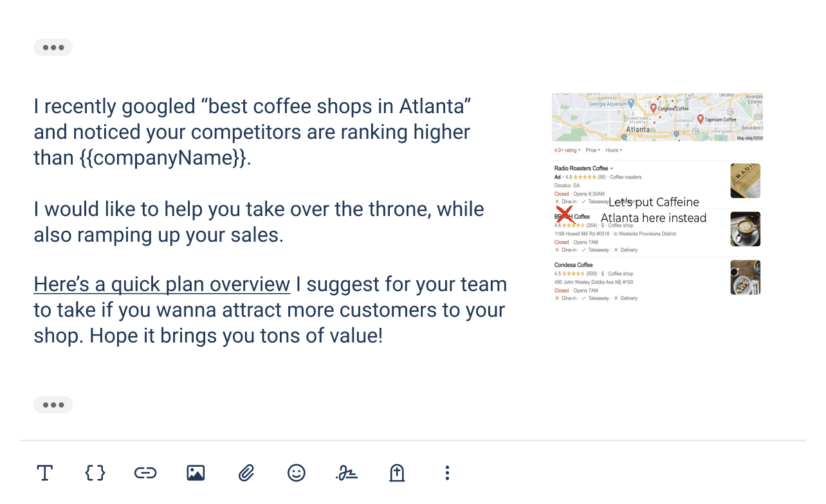
Task: Click the Condesa Coffee map pin
Action: [x=654, y=108]
